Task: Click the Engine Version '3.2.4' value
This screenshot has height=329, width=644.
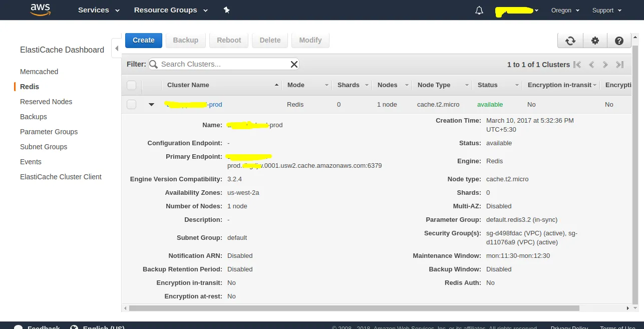Action: pyautogui.click(x=235, y=179)
